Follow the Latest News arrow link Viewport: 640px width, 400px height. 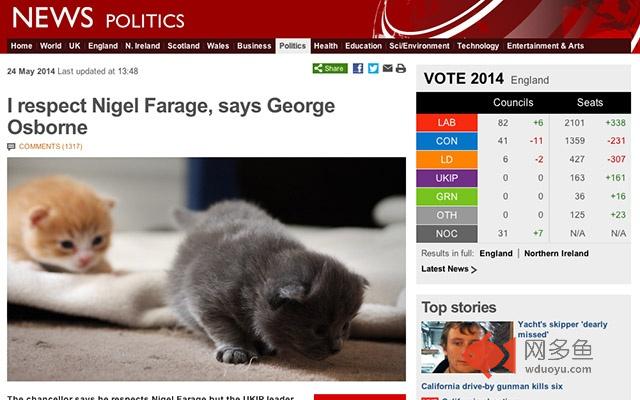point(449,269)
